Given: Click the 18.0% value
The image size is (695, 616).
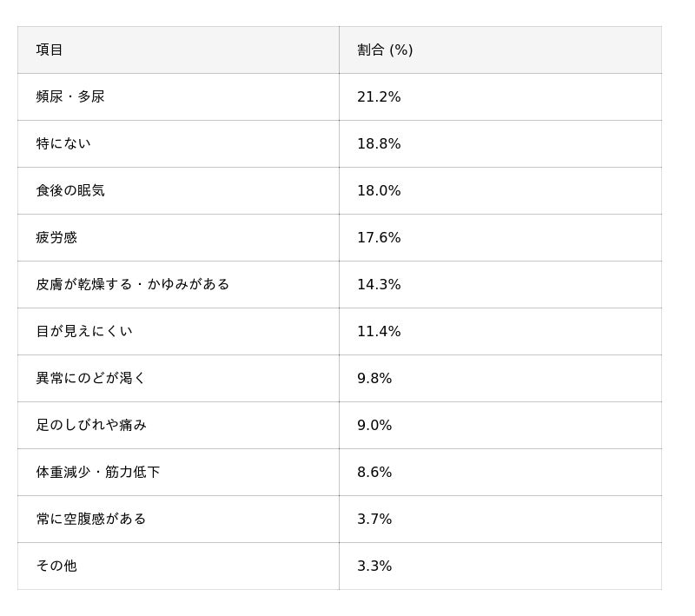Looking at the screenshot, I should click(x=379, y=191).
